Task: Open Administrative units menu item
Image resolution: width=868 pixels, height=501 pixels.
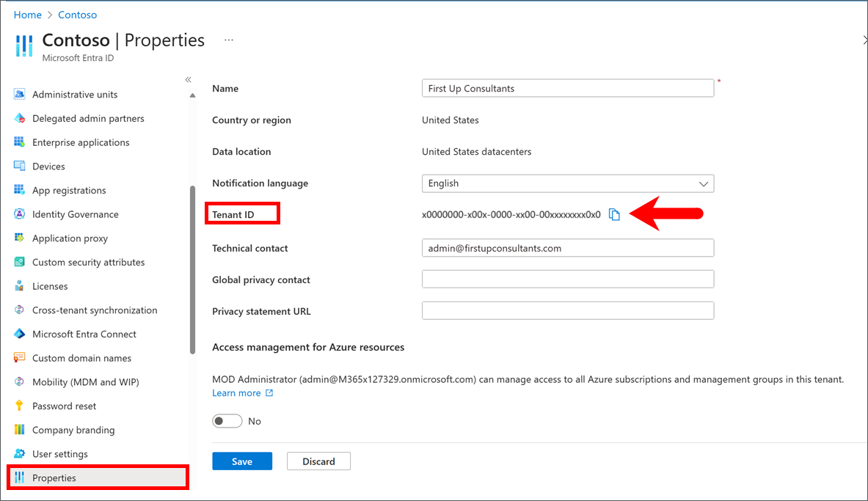Action: pyautogui.click(x=75, y=94)
